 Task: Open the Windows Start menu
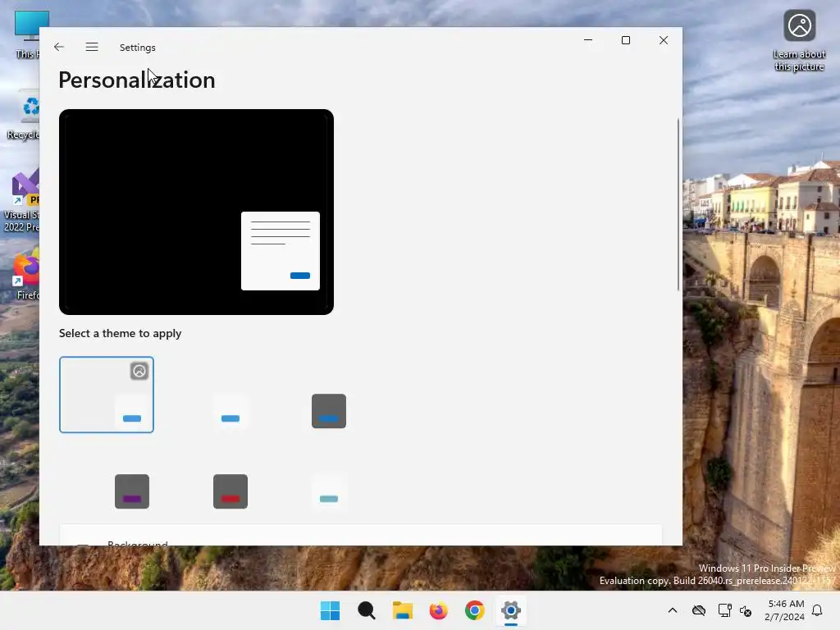pos(330,610)
